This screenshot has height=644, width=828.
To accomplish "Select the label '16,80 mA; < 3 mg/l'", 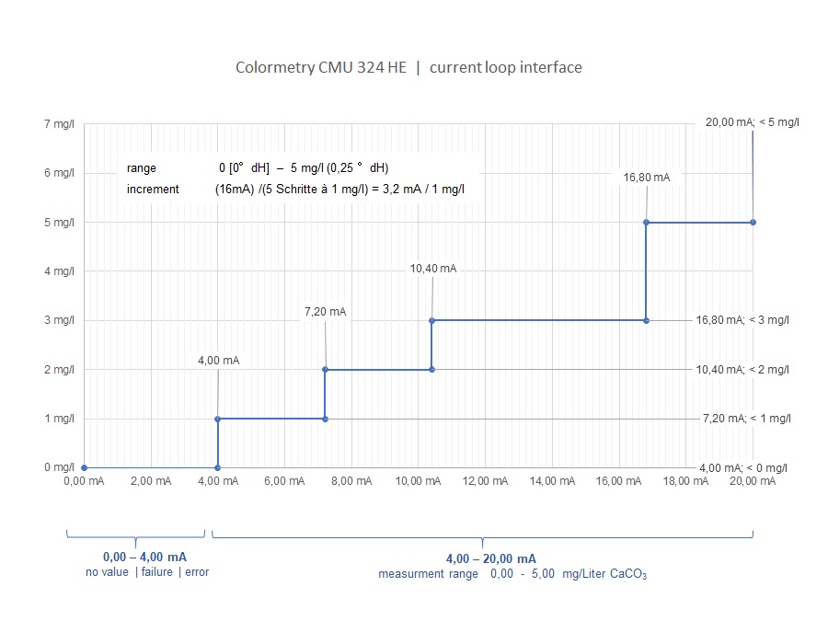I will point(742,320).
